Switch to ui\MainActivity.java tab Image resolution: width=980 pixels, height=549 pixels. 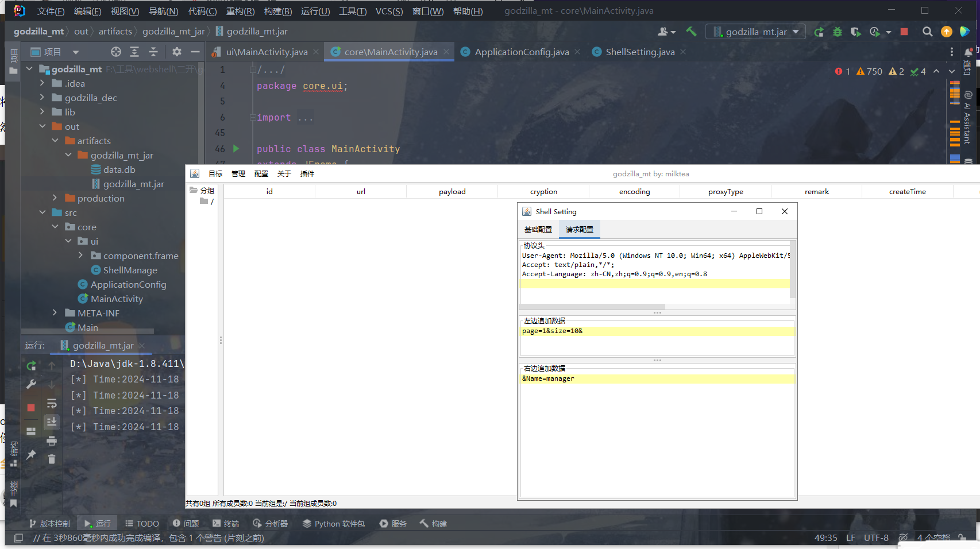pos(267,52)
